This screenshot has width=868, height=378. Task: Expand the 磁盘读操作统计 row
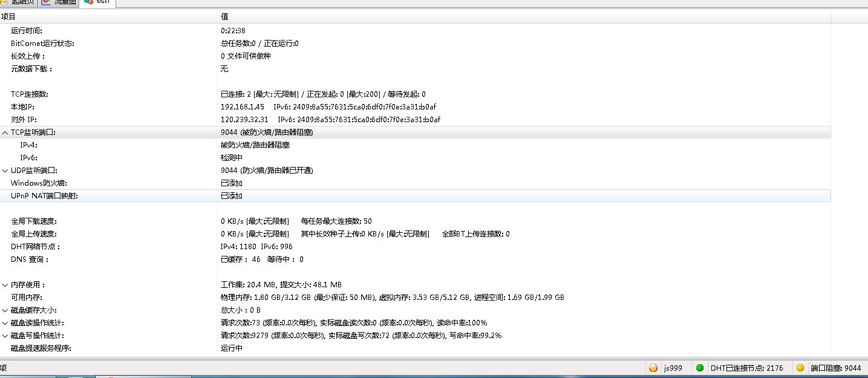5,323
